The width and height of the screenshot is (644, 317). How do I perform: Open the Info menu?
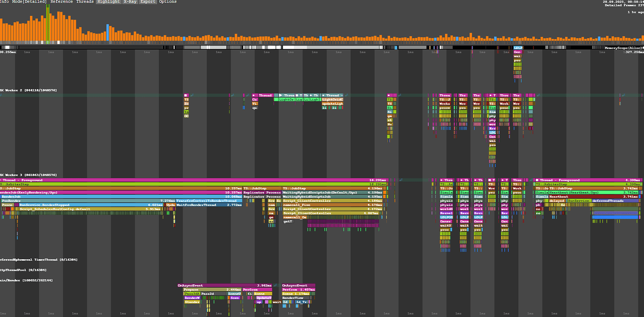(4, 2)
